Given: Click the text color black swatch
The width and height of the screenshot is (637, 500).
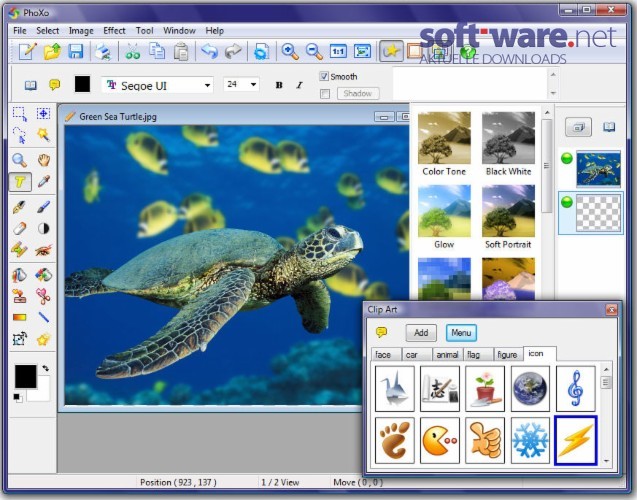Looking at the screenshot, I should click(x=82, y=84).
